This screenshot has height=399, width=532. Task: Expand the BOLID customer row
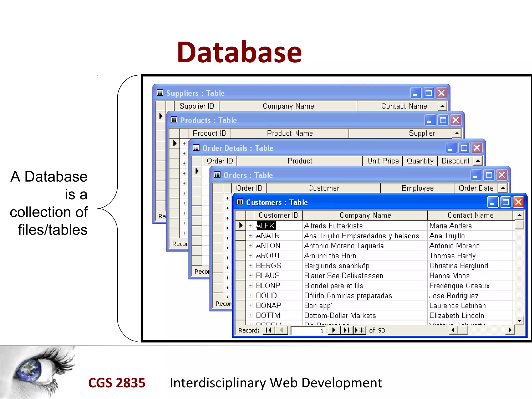pyautogui.click(x=250, y=295)
